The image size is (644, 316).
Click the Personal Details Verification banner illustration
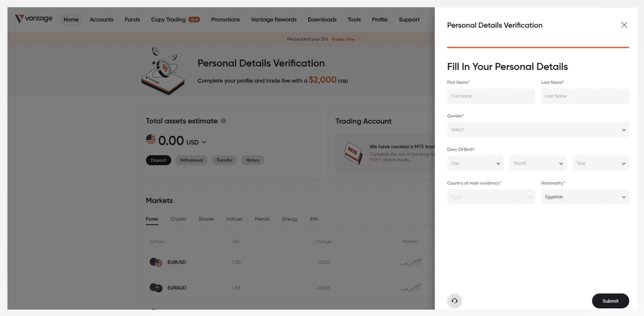(163, 70)
